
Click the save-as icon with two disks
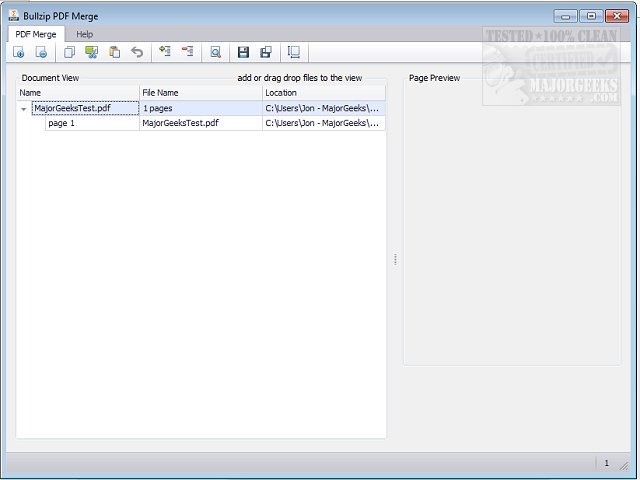(266, 52)
